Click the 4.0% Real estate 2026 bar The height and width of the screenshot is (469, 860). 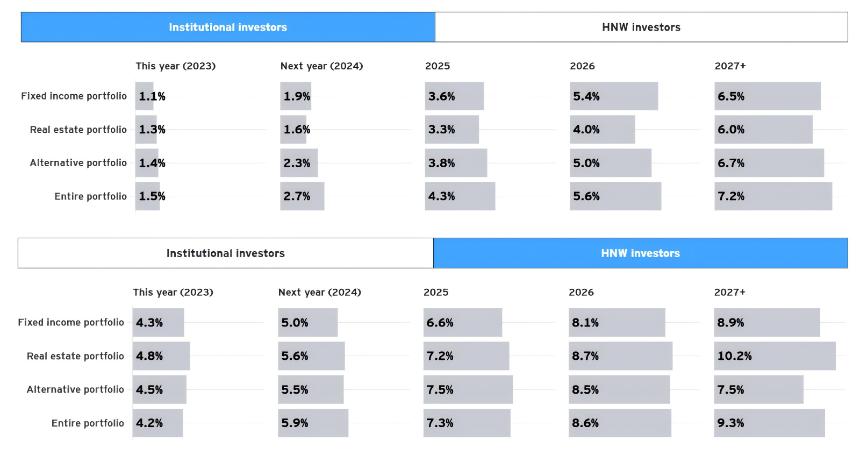pos(602,129)
